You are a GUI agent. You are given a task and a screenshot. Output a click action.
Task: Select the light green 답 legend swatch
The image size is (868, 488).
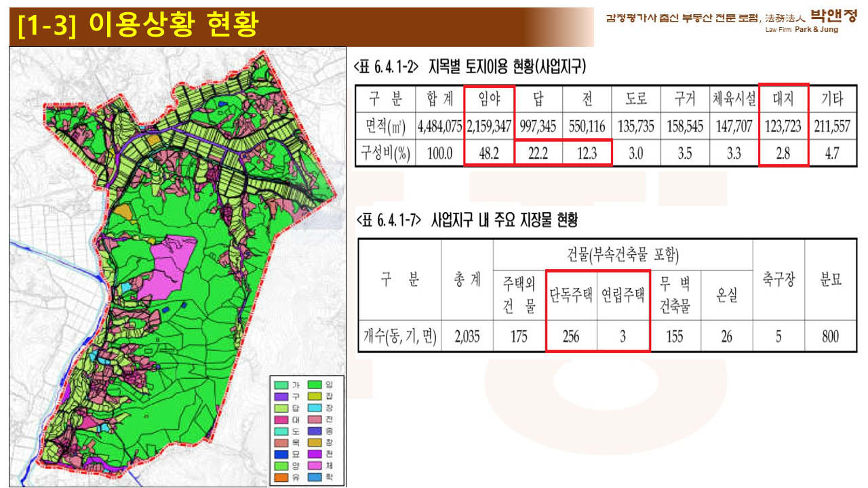tap(280, 409)
